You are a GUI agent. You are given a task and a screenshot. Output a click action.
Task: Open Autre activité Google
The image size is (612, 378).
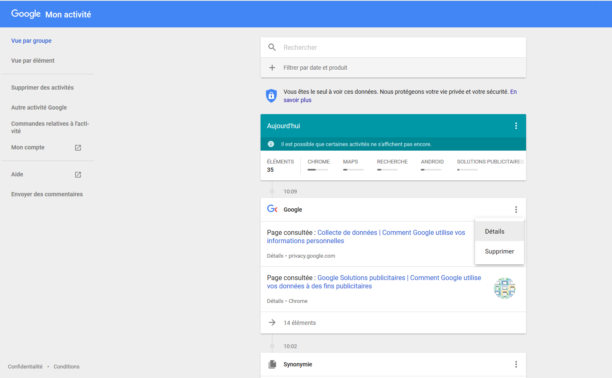(x=39, y=107)
